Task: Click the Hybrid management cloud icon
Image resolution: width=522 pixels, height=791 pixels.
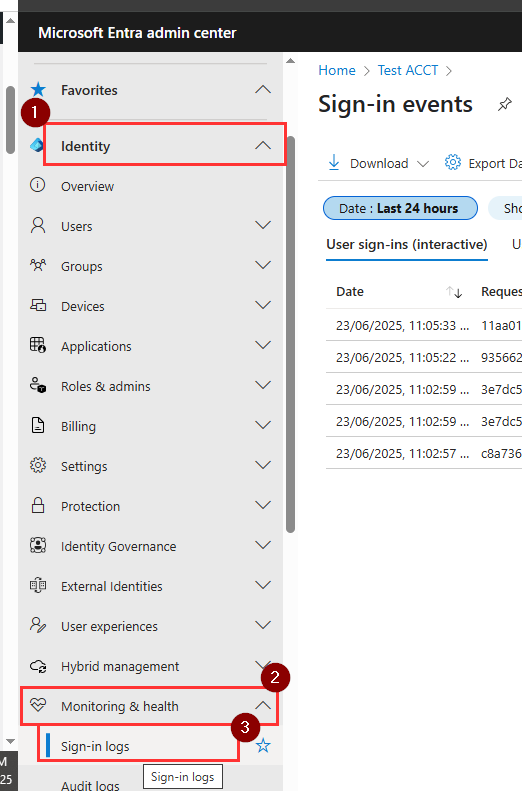Action: pyautogui.click(x=38, y=665)
